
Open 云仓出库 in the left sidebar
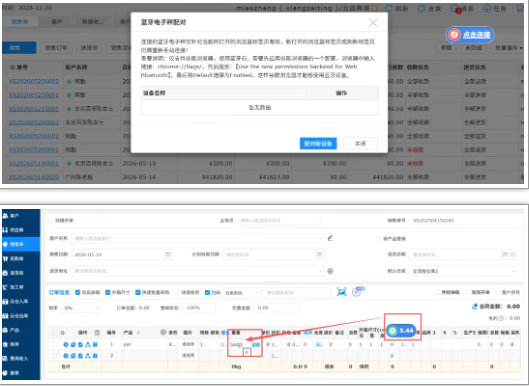click(20, 316)
